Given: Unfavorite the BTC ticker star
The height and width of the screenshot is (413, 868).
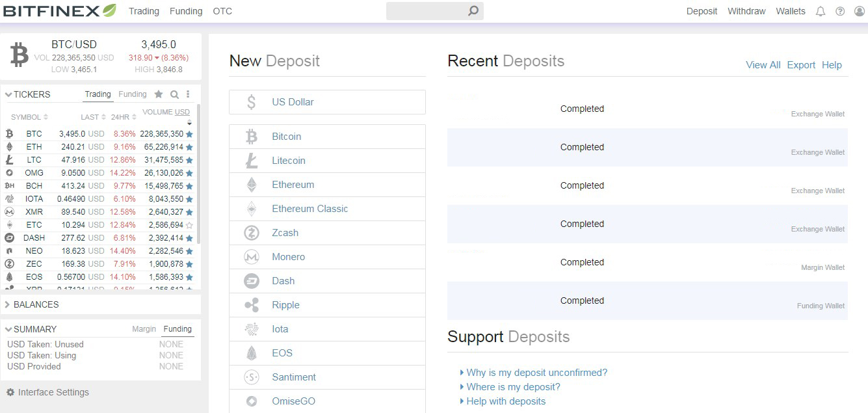Looking at the screenshot, I should (190, 133).
